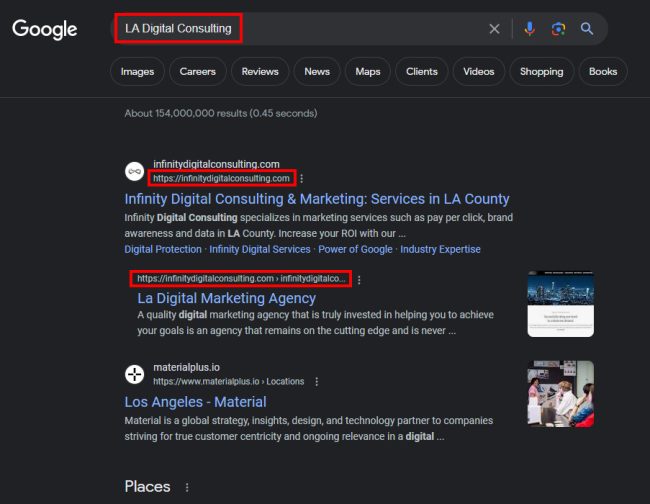The image size is (650, 504).
Task: Click the magnifying glass search icon
Action: point(587,29)
